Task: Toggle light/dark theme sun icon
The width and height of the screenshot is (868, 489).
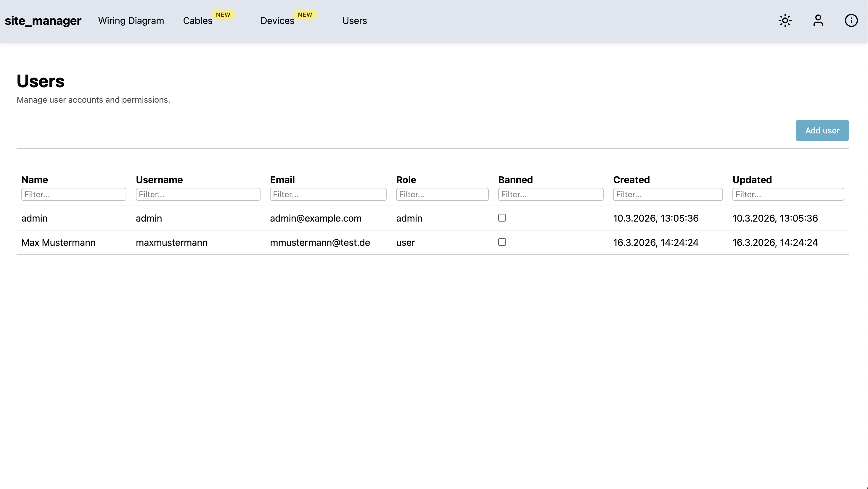Action: (785, 20)
